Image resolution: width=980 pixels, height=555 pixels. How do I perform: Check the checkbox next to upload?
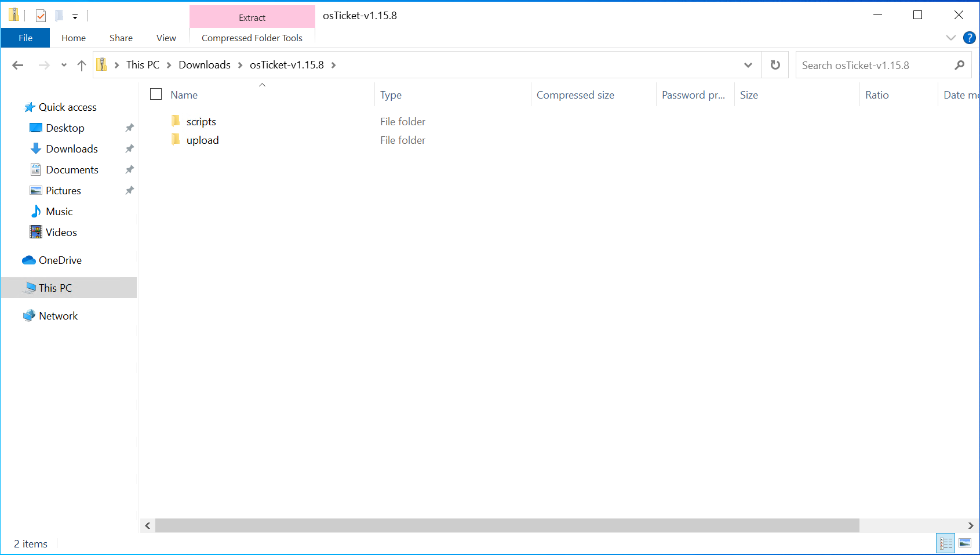155,140
